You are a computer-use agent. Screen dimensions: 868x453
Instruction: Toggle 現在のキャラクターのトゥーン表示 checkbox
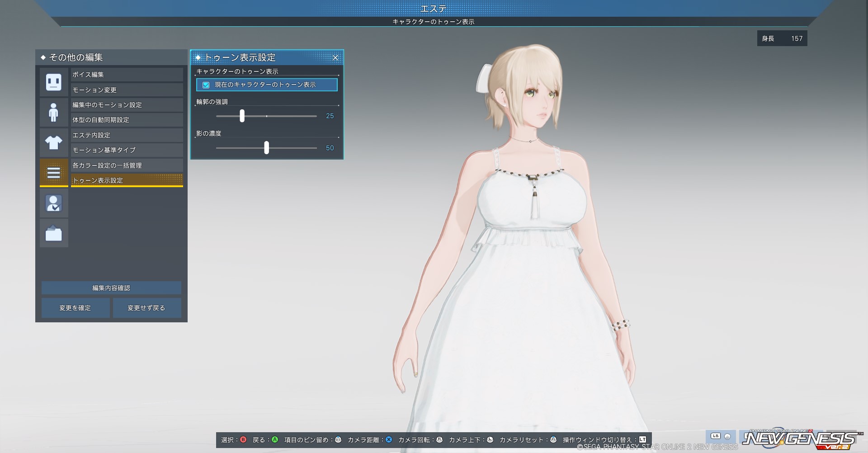click(206, 85)
